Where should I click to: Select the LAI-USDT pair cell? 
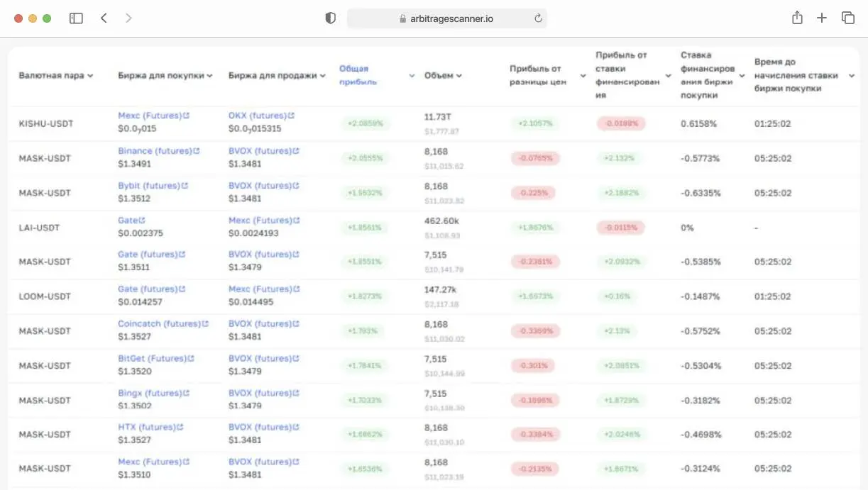click(x=39, y=228)
